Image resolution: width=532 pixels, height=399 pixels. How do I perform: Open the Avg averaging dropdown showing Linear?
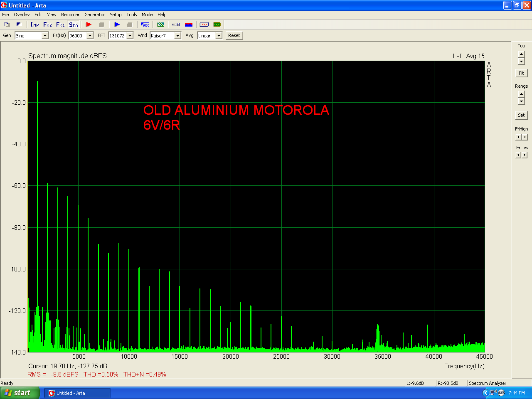(210, 36)
